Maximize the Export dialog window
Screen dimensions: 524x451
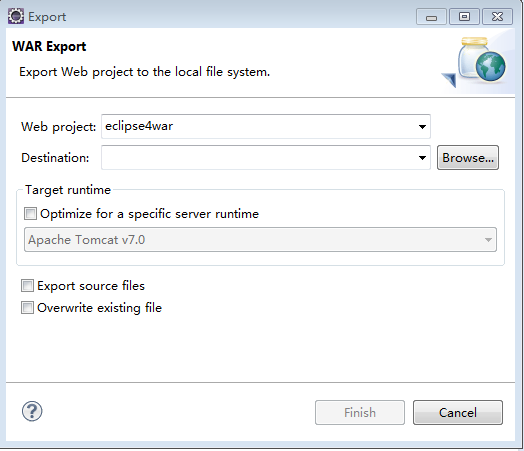[x=464, y=17]
